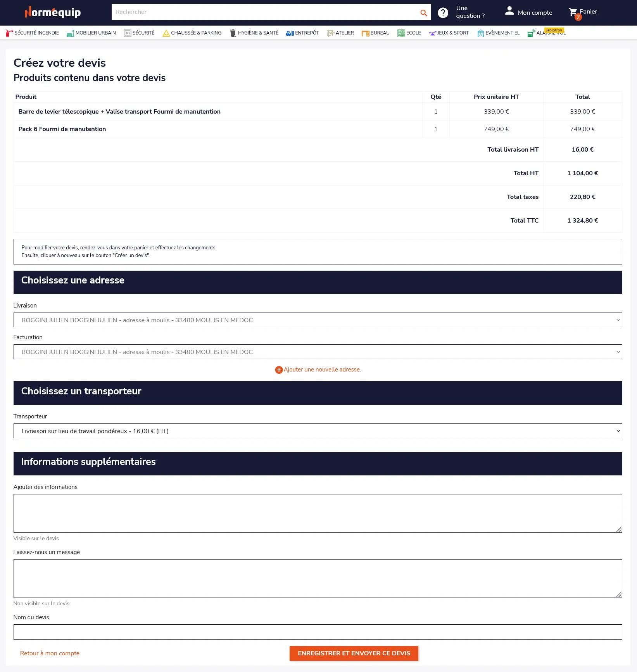Click the Rechercher search field
The width and height of the screenshot is (637, 672).
point(264,12)
